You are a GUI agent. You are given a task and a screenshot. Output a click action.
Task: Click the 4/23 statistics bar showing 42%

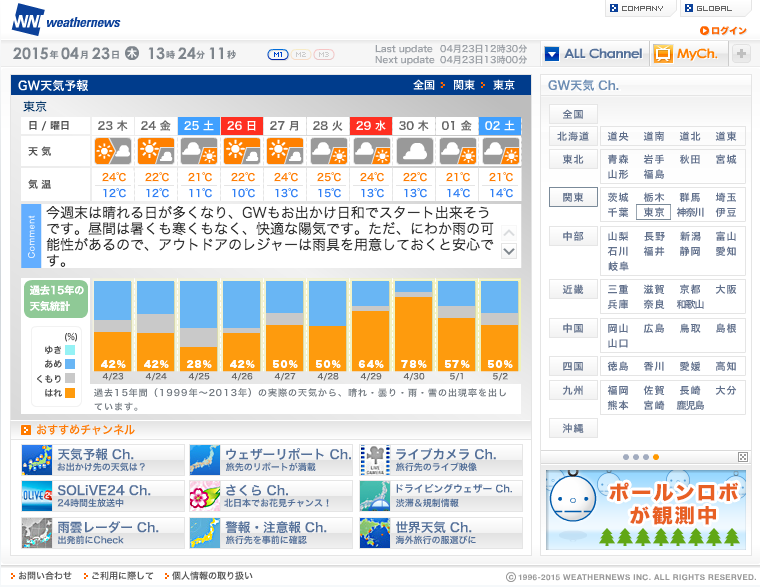(x=113, y=326)
